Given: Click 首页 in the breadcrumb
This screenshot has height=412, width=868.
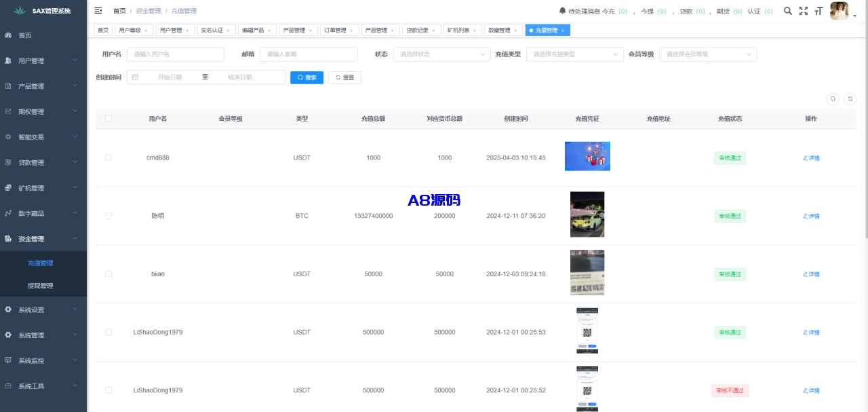Looking at the screenshot, I should point(119,11).
